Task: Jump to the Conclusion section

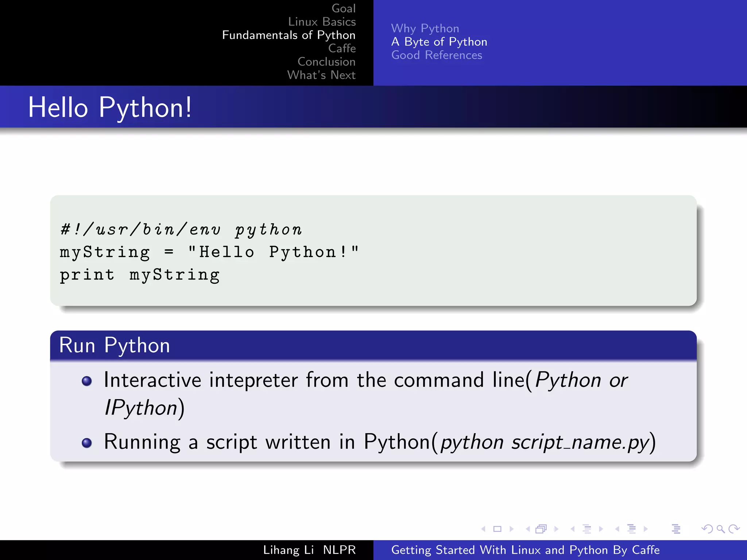Action: tap(326, 62)
